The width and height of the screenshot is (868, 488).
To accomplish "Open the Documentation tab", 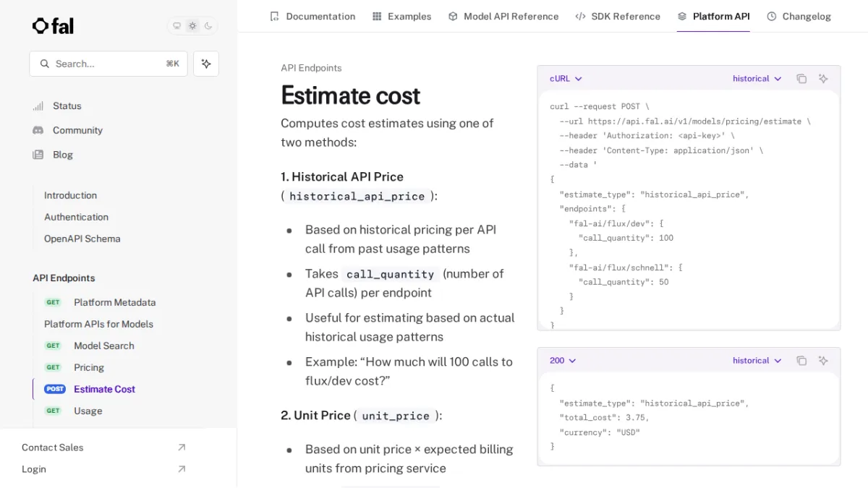I will tap(312, 16).
